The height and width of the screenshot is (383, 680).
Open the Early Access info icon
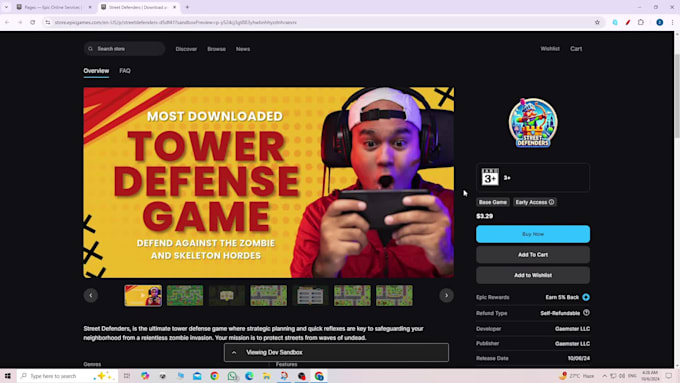tap(551, 202)
